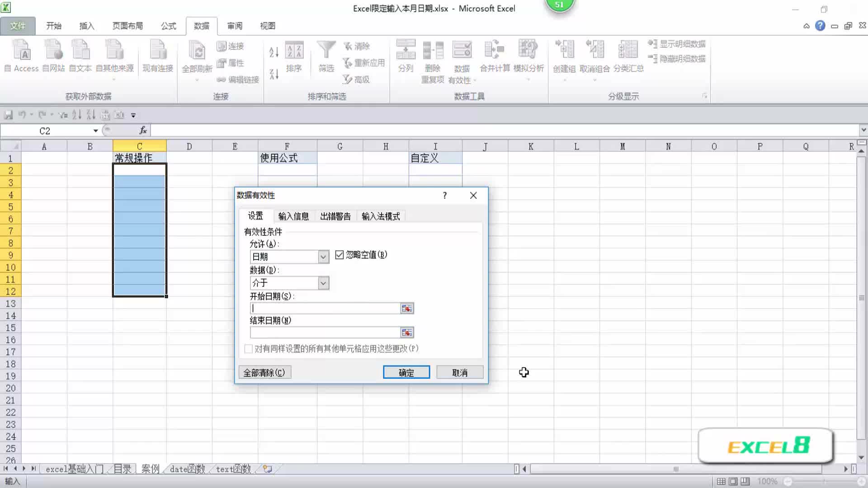Click Page Break Preview icon in status bar
Screen dimensions: 868x488
tap(745, 482)
